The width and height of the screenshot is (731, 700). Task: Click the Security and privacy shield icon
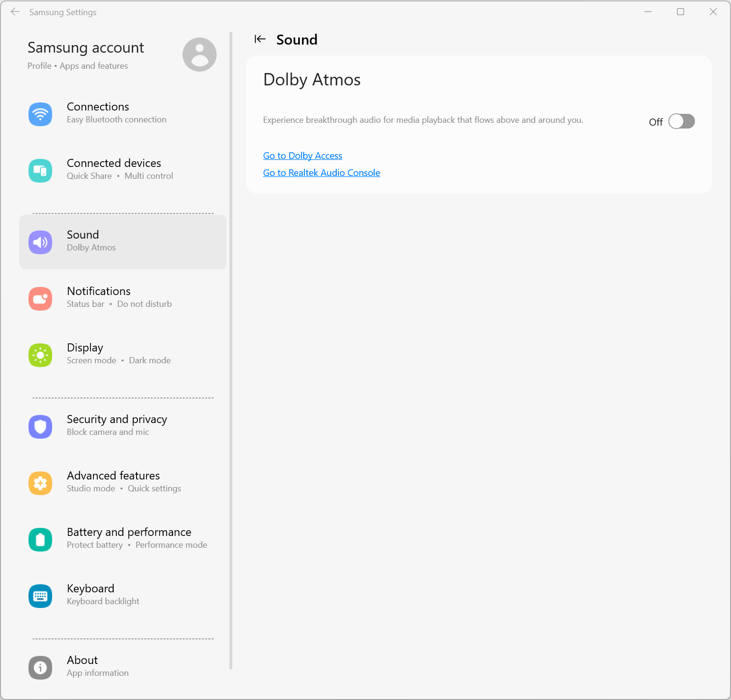[40, 427]
